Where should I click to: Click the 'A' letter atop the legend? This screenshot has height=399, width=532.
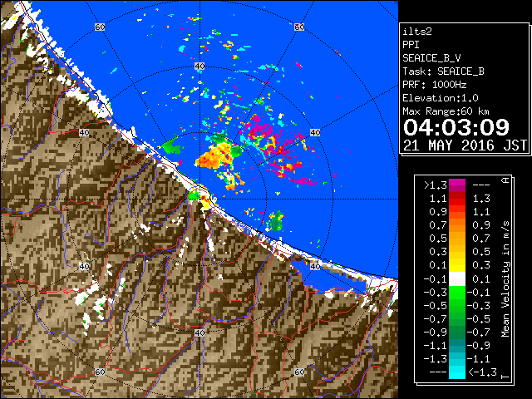coord(505,180)
